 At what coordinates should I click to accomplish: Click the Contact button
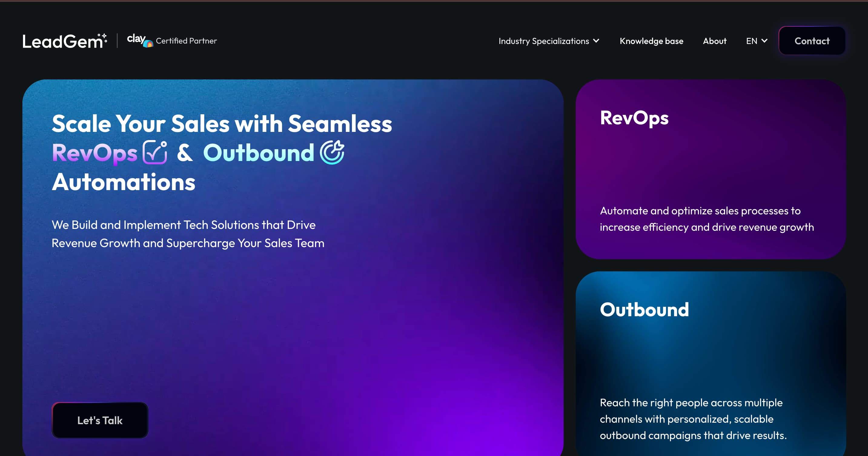(812, 41)
